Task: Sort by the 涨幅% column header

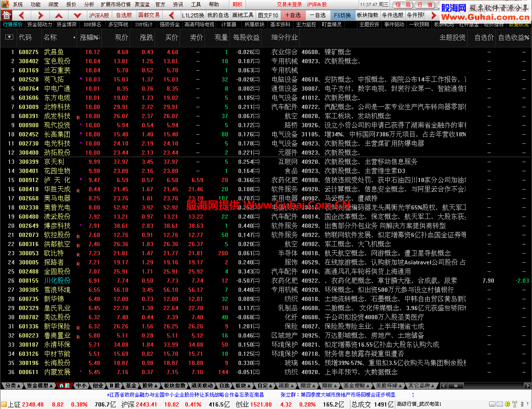Action: coord(90,37)
